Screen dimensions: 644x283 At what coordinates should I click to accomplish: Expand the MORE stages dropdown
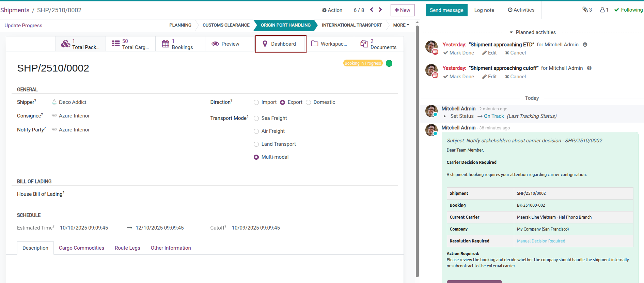(401, 25)
